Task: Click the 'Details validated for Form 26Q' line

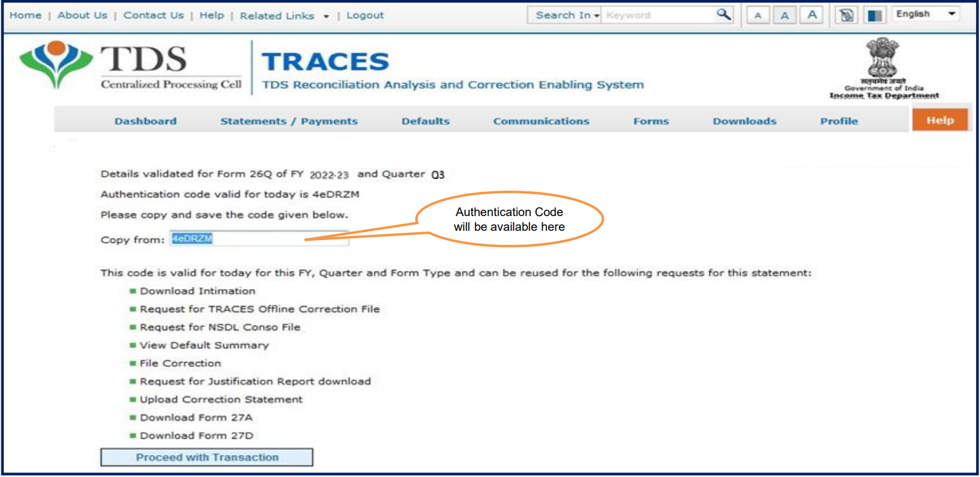Action: [x=273, y=174]
